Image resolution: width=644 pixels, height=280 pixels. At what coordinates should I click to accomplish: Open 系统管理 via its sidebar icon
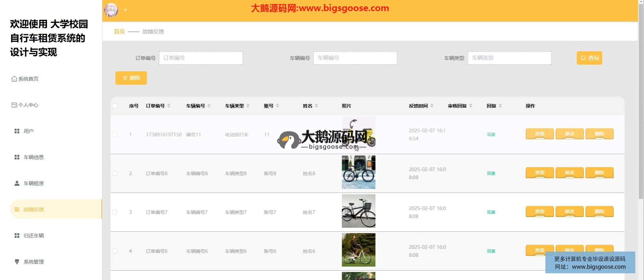point(17,262)
